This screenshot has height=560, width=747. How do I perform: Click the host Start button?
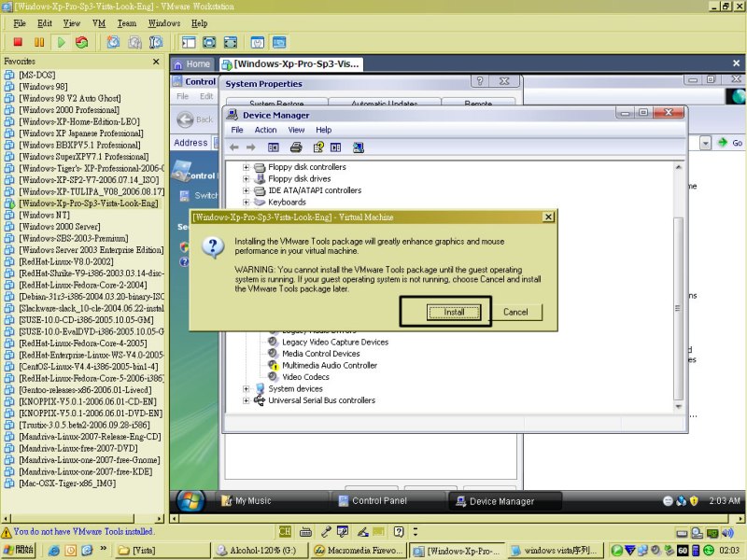coord(19,550)
